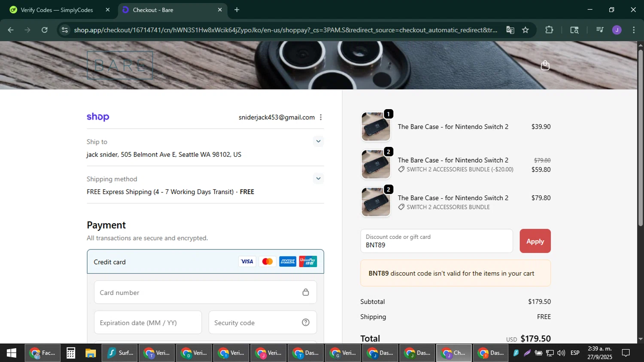Click the $39.90 Bare Case product thumbnail
Image resolution: width=644 pixels, height=362 pixels.
pyautogui.click(x=376, y=126)
